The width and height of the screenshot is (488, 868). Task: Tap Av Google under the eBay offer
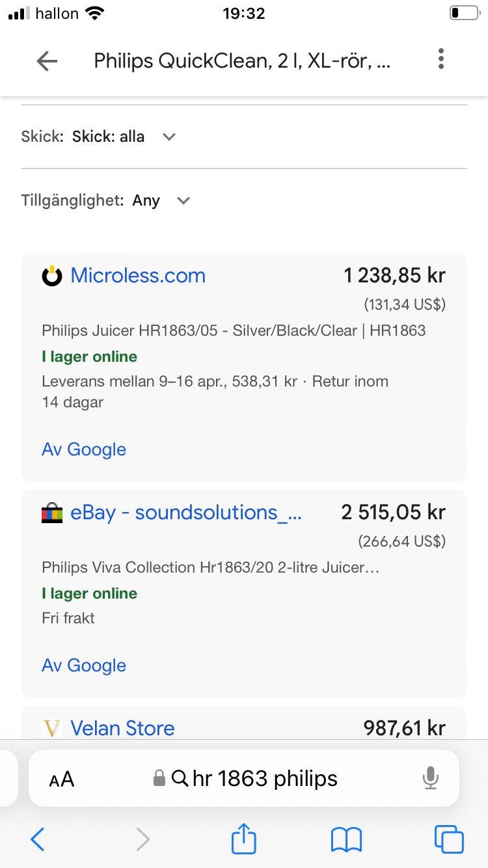click(x=84, y=666)
